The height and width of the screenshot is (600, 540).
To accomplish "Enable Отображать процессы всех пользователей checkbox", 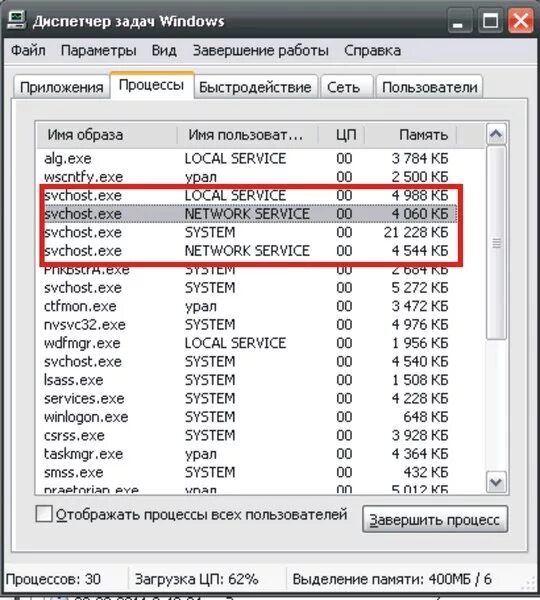I will pos(44,514).
